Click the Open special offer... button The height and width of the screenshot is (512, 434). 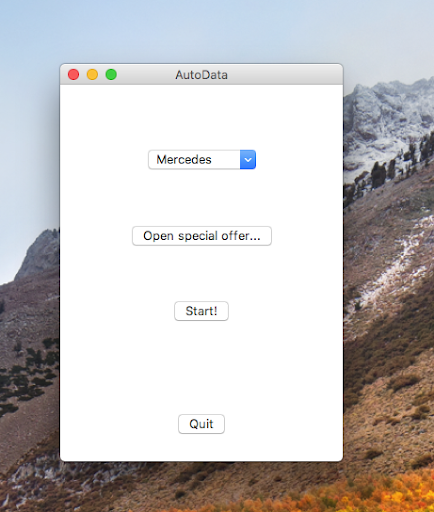(202, 236)
